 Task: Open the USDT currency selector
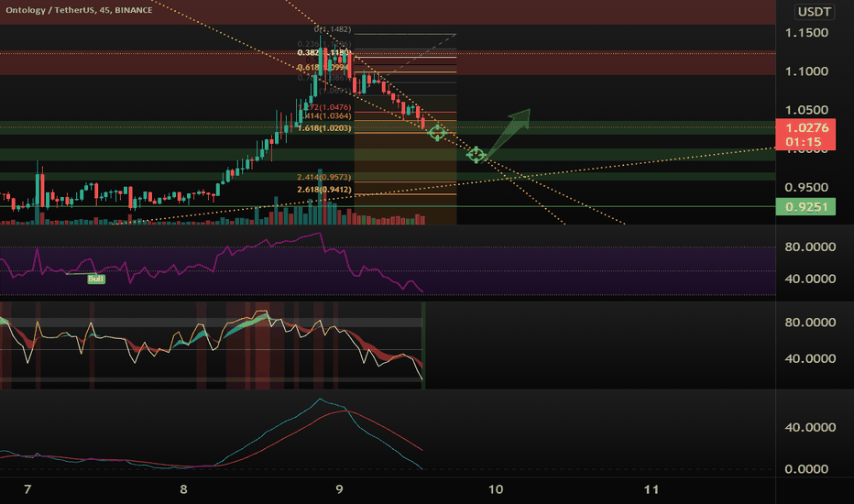click(x=815, y=11)
